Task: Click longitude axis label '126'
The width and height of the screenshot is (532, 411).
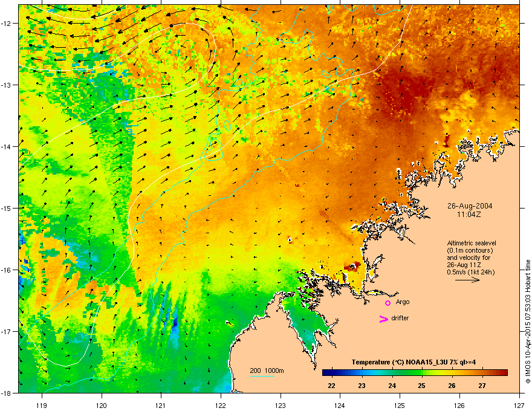Action: (x=459, y=405)
